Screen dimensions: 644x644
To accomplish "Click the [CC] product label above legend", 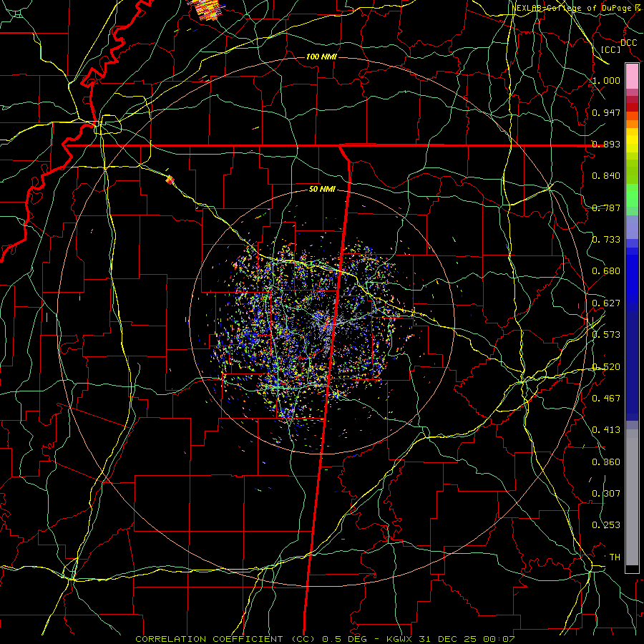I will pos(611,49).
